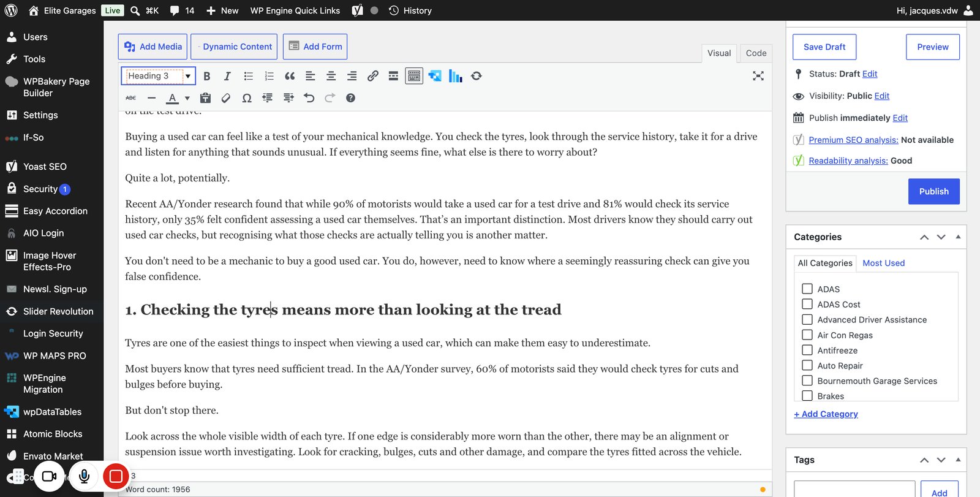Apply strikethrough formatting
The image size is (980, 497).
click(x=131, y=98)
